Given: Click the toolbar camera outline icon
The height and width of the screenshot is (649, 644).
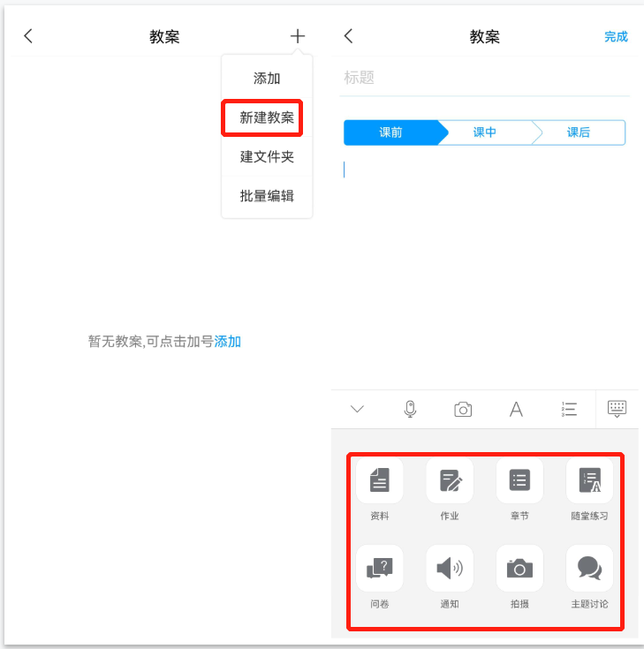Looking at the screenshot, I should [x=463, y=410].
